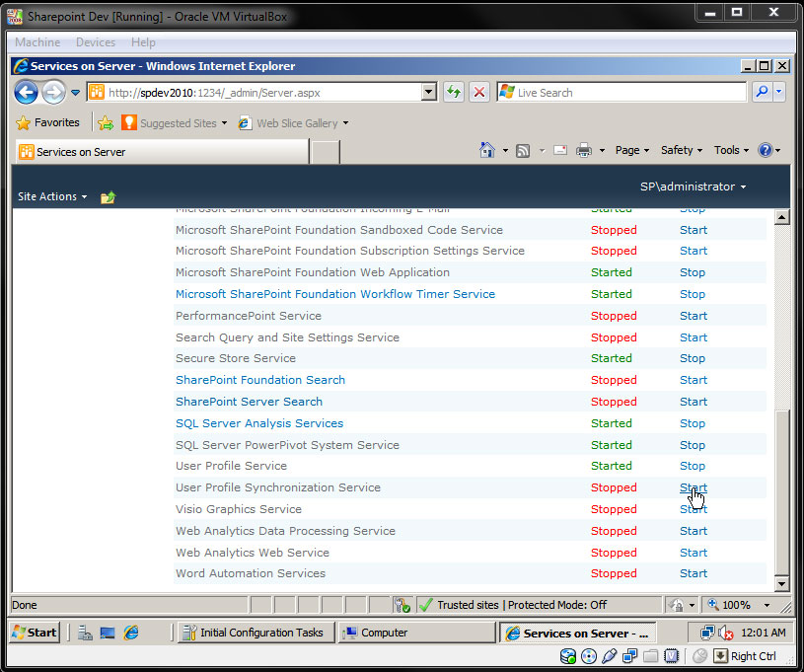Click the scrollbar down arrow
Viewport: 804px width, 672px height.
point(782,583)
